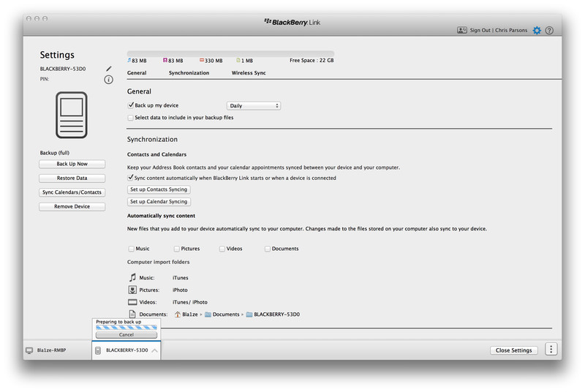This screenshot has height=392, width=585.
Task: Click the Documents folder icon in path
Action: coord(208,314)
